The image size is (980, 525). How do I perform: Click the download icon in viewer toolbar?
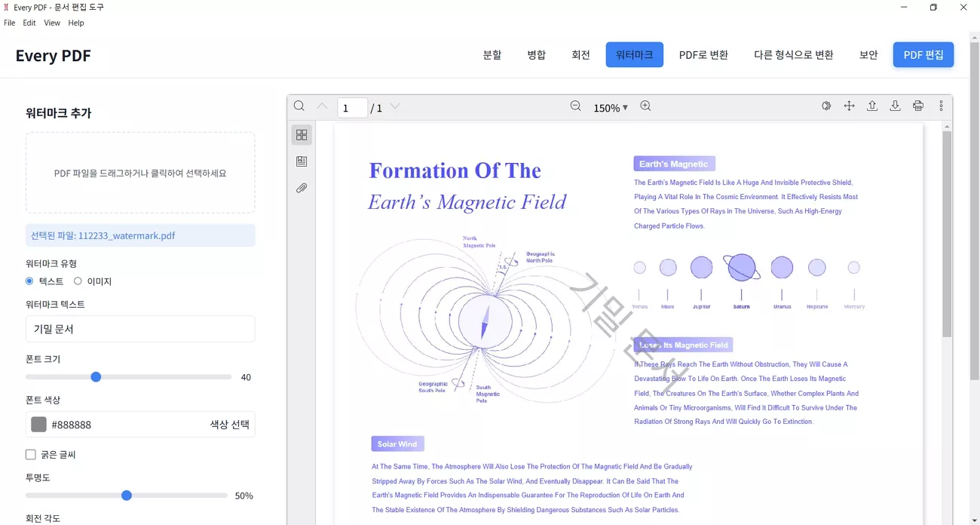click(x=895, y=106)
